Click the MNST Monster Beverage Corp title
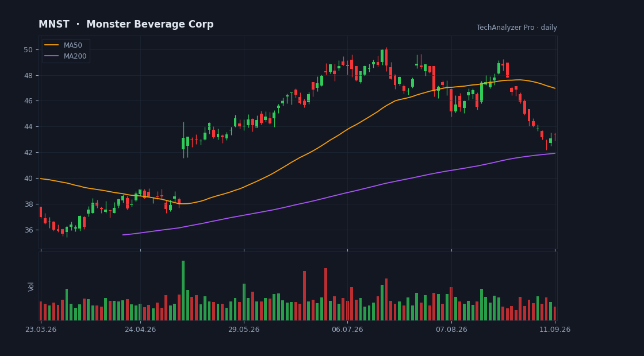The image size is (644, 356). [x=126, y=24]
